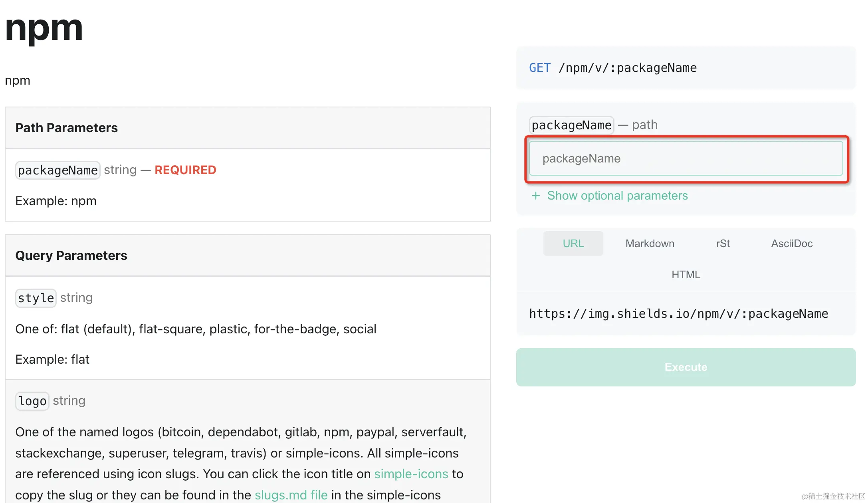
Task: Click the plus icon beside optional parameters
Action: coord(535,196)
